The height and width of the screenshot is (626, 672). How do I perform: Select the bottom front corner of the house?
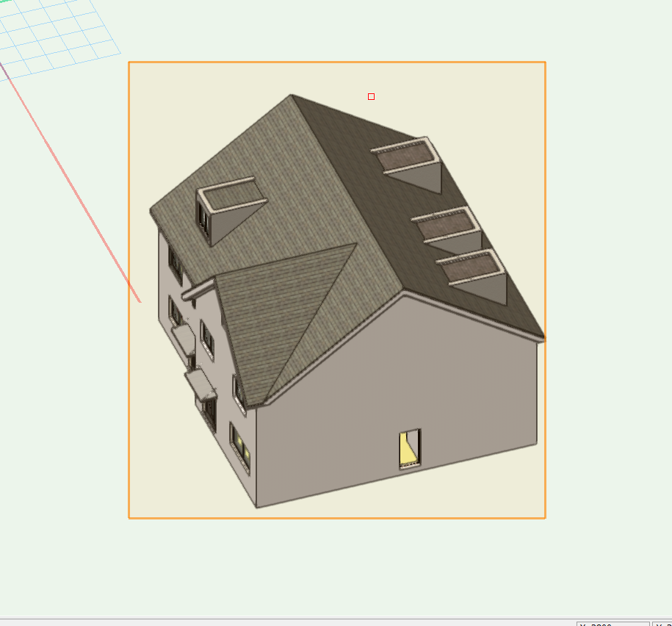pos(256,506)
